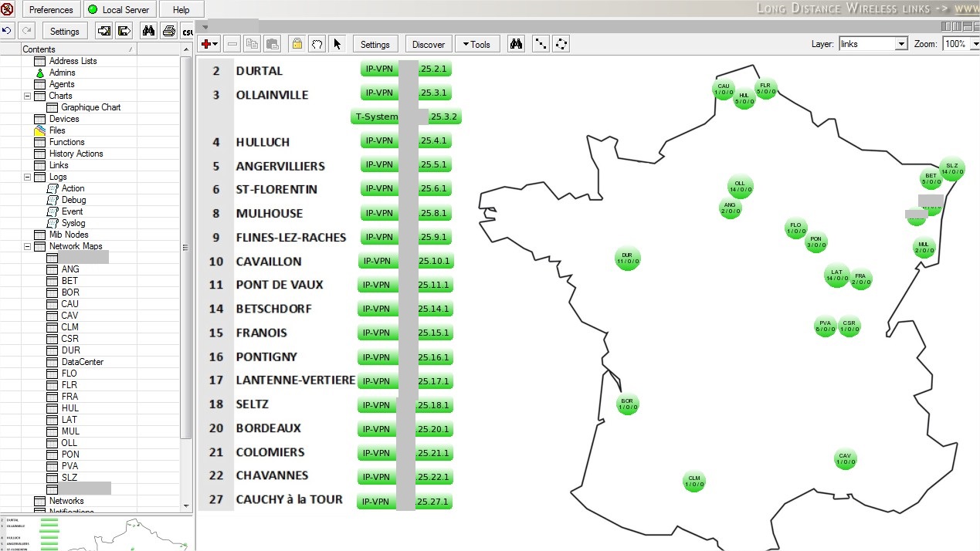This screenshot has height=551, width=980.
Task: Click the print icon in left toolbar
Action: pos(168,31)
